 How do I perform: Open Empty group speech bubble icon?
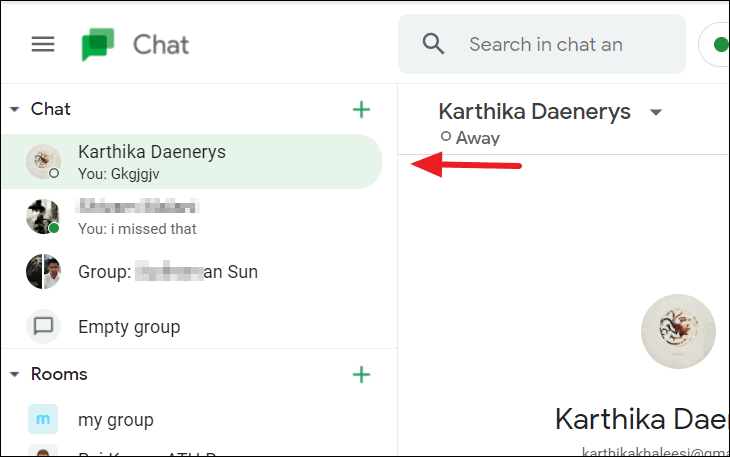pos(43,326)
